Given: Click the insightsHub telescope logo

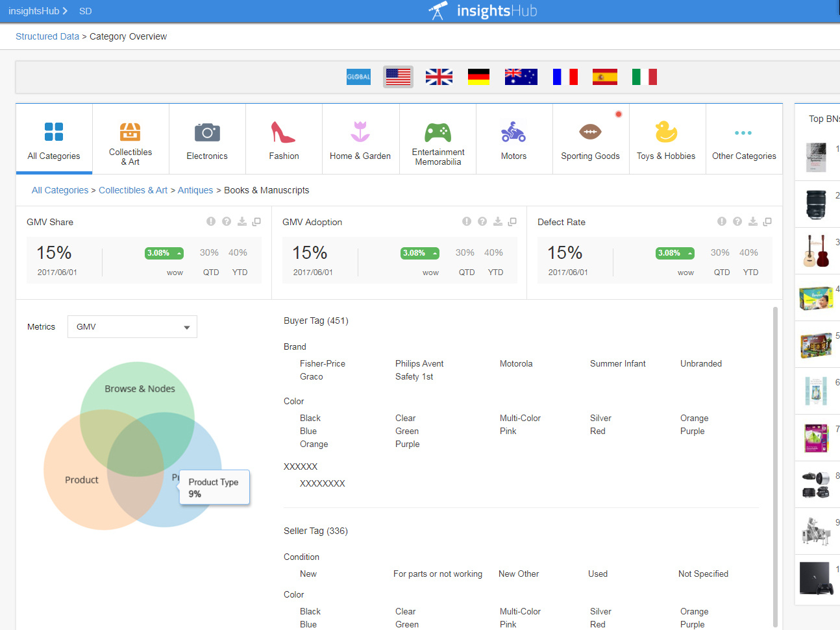Looking at the screenshot, I should pos(438,10).
